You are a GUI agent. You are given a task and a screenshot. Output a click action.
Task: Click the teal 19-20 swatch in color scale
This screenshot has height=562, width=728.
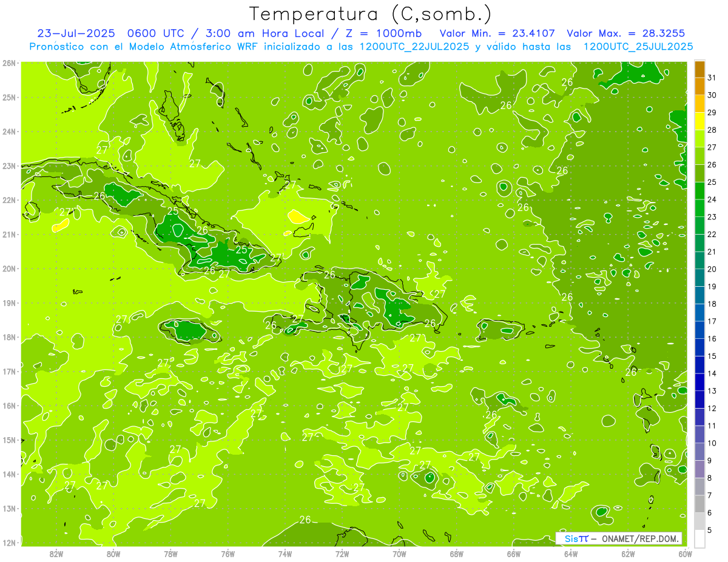[x=699, y=277]
